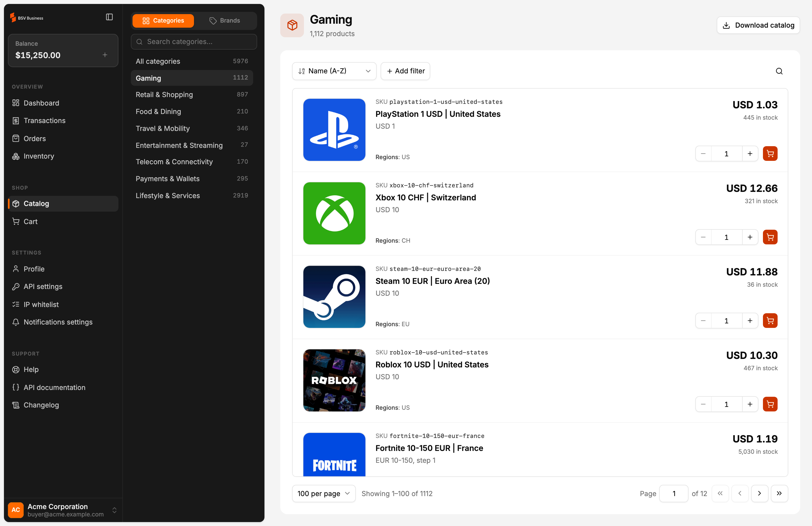
Task: Open the Steam 10 EUR Euro Area product
Action: (x=433, y=281)
